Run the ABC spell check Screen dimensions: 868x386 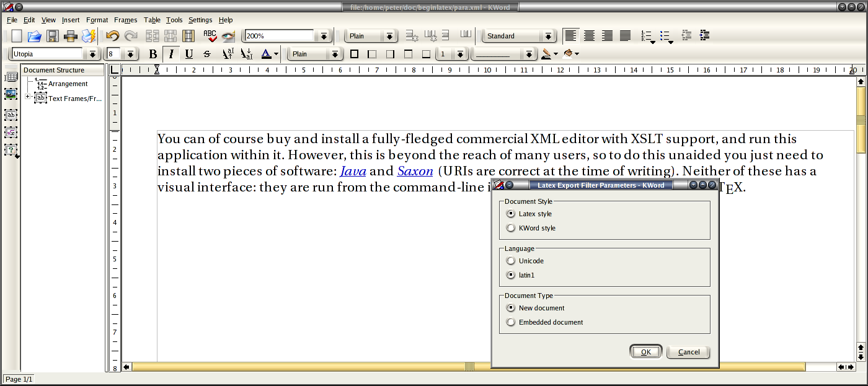point(210,36)
